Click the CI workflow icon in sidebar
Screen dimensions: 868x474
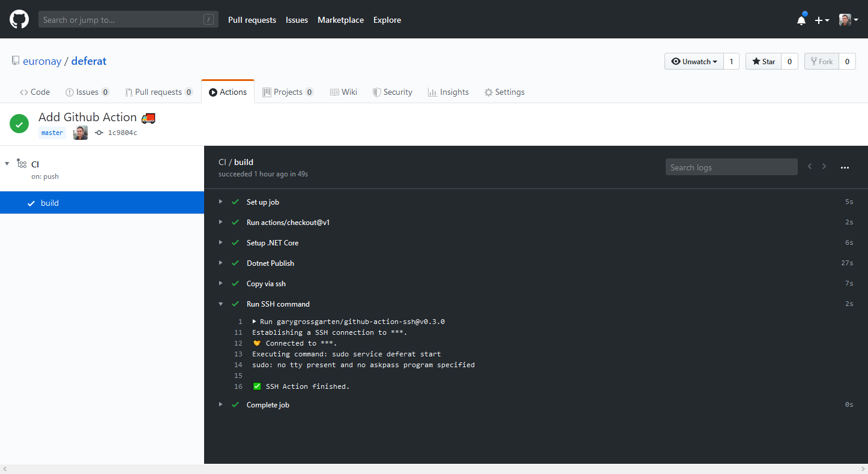click(x=22, y=164)
